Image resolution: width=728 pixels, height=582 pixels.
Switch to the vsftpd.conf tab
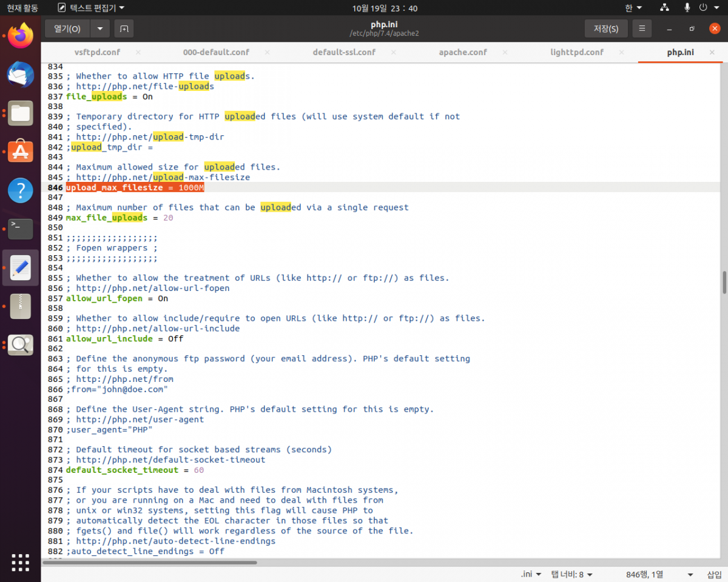pos(97,52)
